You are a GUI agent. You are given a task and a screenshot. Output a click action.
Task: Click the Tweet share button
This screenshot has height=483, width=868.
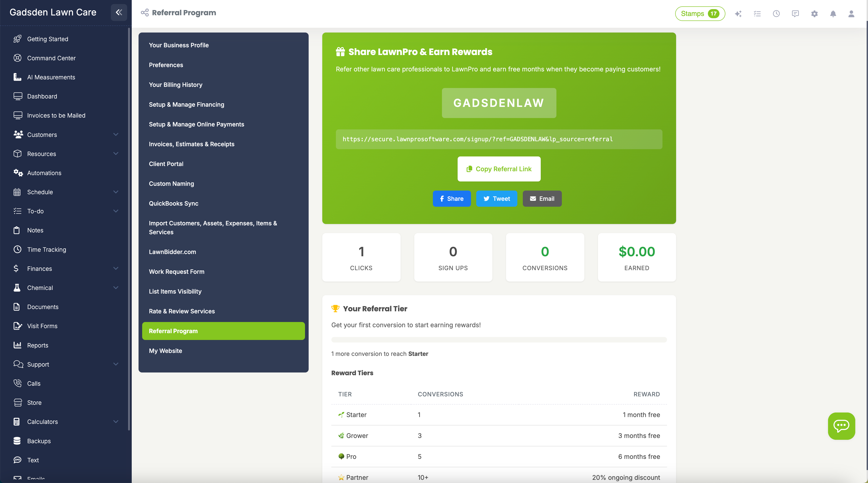click(497, 199)
